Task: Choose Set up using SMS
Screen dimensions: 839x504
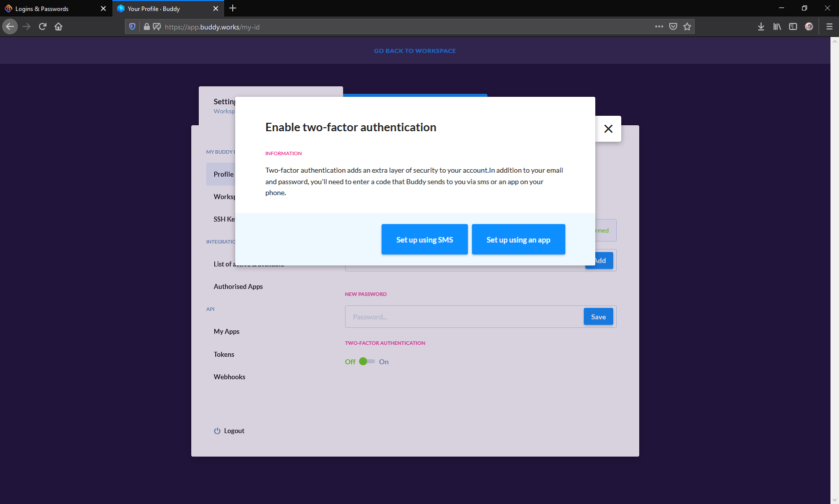Action: (424, 240)
